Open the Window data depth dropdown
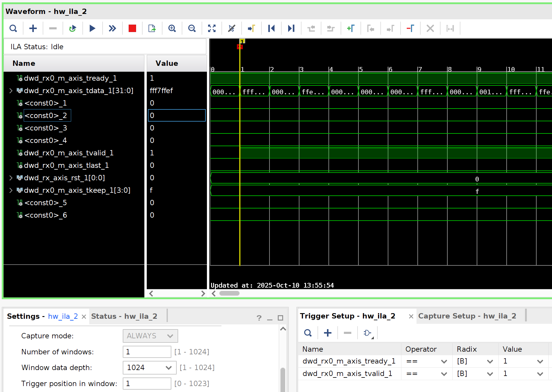The image size is (552, 392). (x=169, y=368)
